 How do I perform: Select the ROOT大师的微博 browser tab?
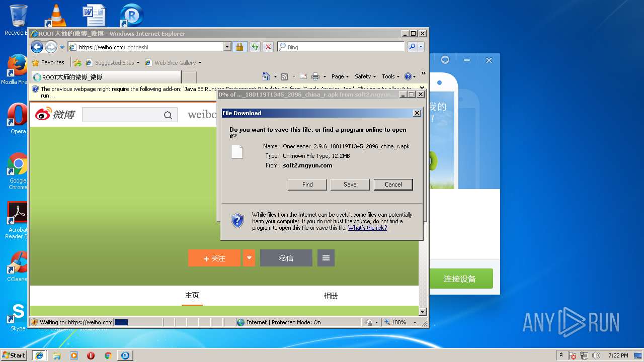(x=106, y=77)
